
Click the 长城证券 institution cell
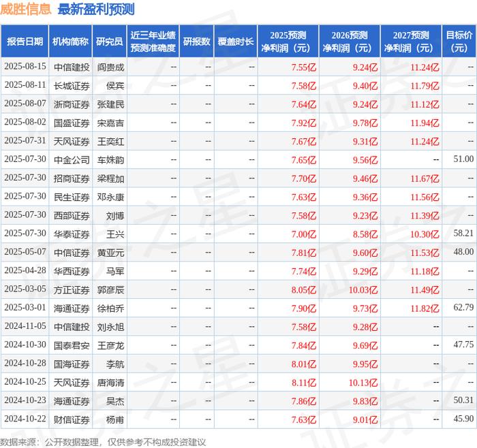(x=72, y=86)
